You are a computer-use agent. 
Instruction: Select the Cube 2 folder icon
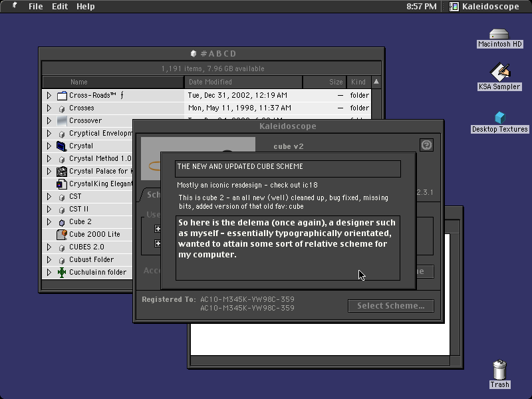click(x=62, y=222)
